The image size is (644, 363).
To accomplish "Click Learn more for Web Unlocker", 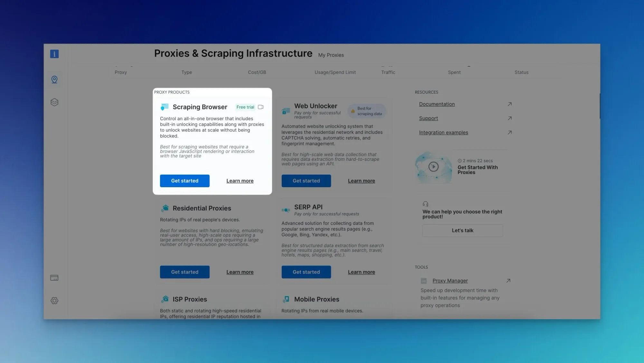I will (361, 181).
